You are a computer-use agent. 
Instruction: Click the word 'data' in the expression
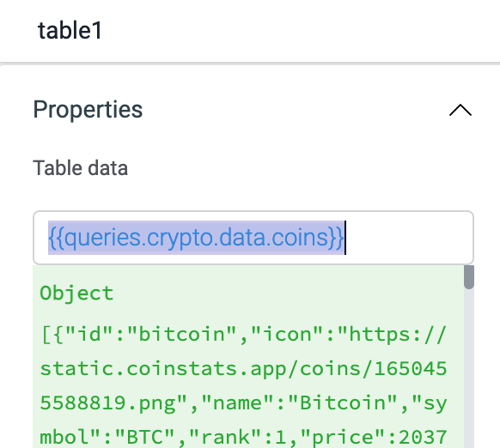[242, 238]
